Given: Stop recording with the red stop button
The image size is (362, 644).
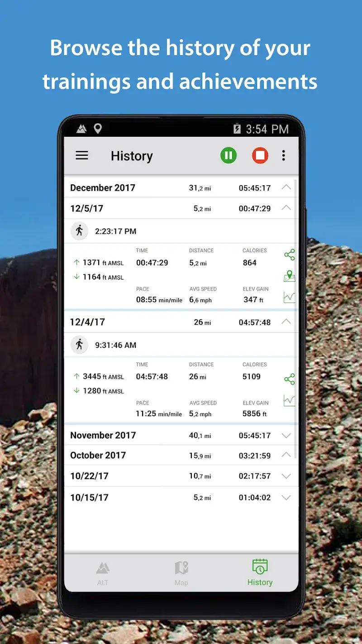Looking at the screenshot, I should point(260,155).
